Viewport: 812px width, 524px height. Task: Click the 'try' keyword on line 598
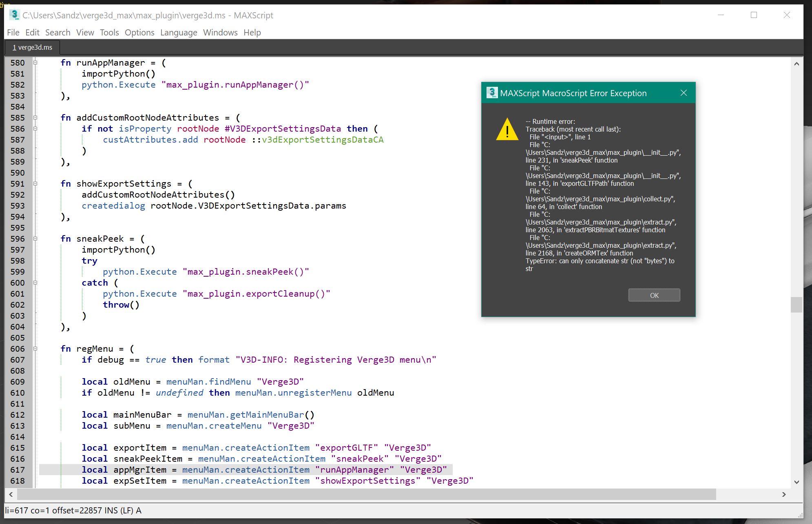click(x=89, y=261)
